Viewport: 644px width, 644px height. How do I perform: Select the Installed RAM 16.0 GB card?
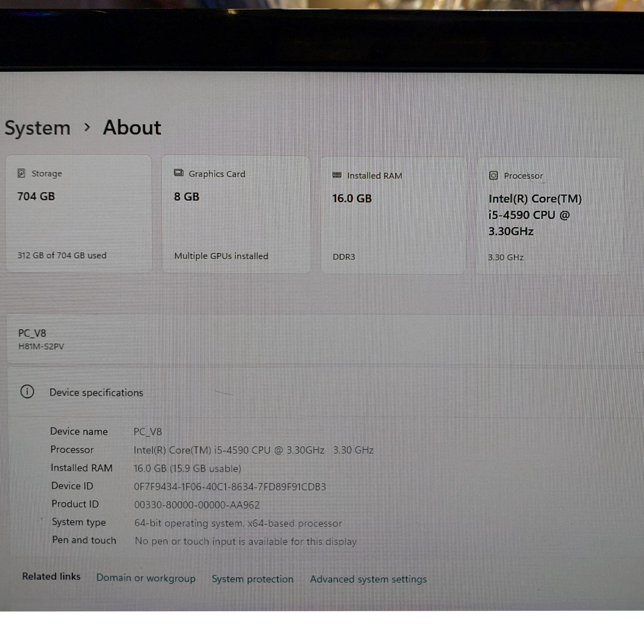tap(393, 216)
